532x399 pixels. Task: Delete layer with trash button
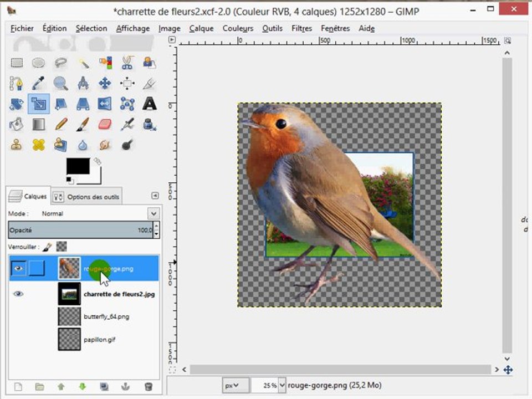click(149, 387)
